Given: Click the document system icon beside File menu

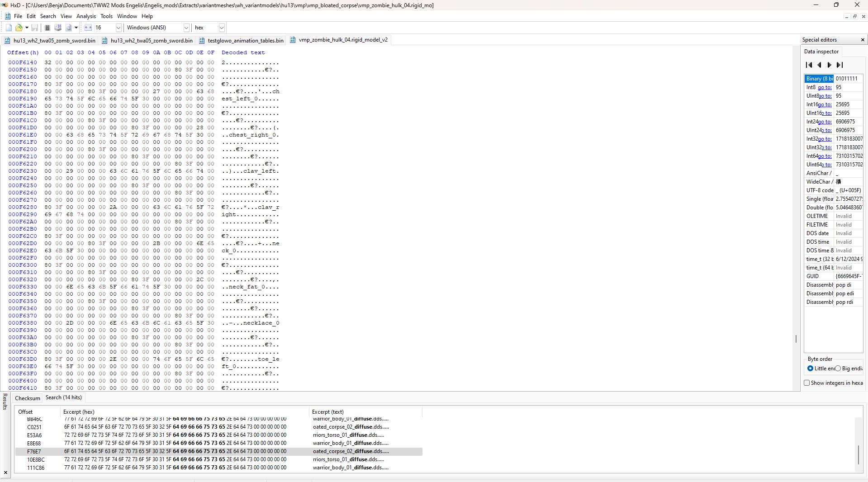Looking at the screenshot, I should click(8, 16).
